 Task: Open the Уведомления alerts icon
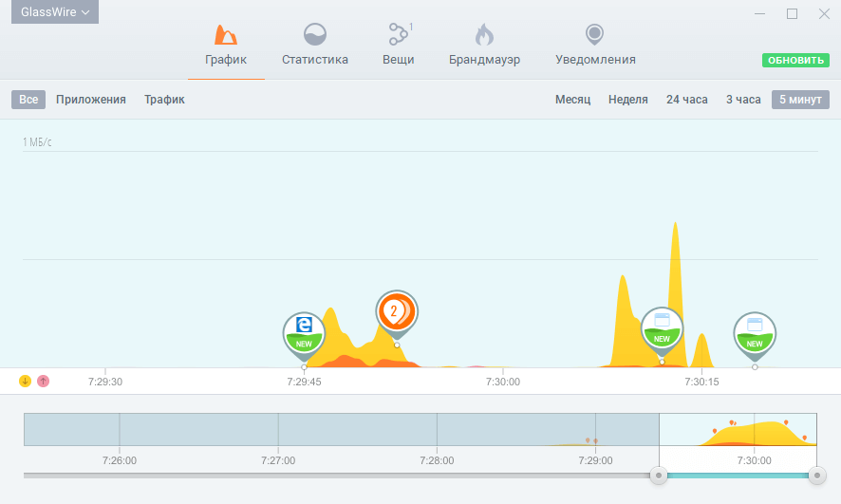click(x=594, y=34)
